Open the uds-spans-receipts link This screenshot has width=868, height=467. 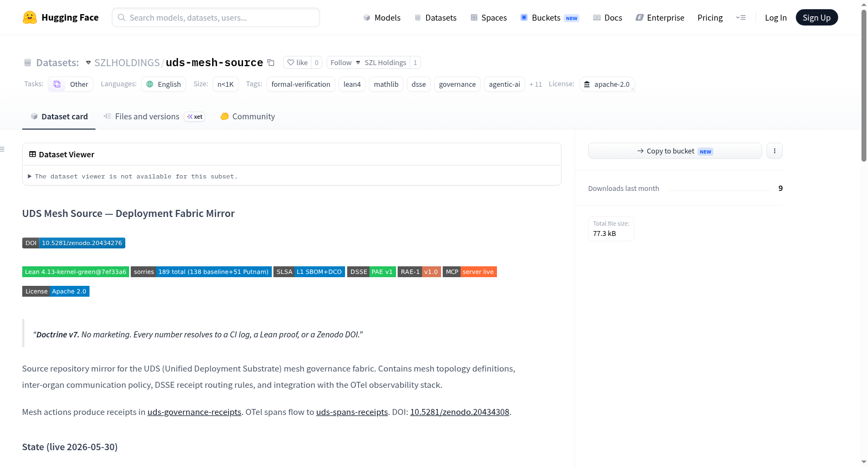pyautogui.click(x=352, y=412)
